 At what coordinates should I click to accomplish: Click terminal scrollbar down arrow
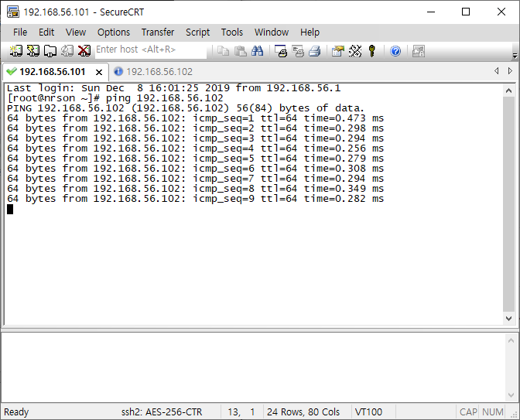[x=508, y=318]
